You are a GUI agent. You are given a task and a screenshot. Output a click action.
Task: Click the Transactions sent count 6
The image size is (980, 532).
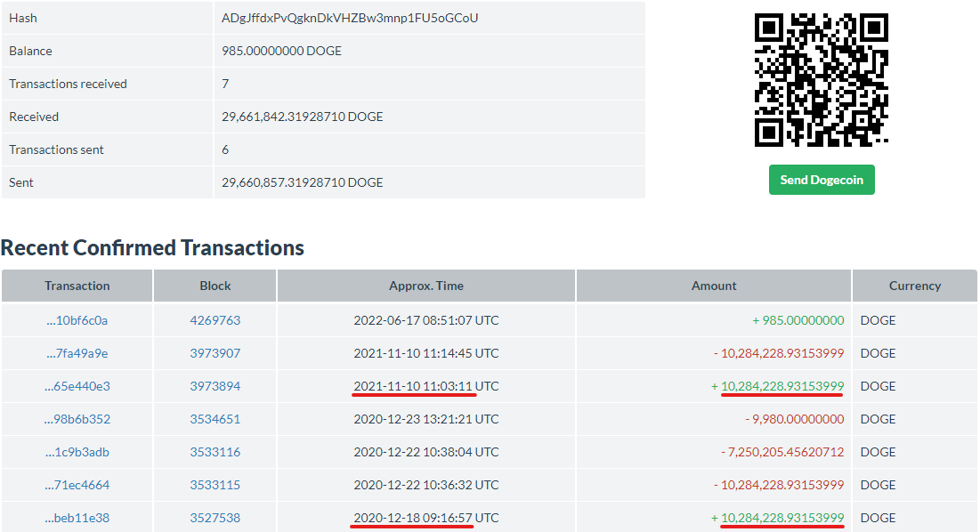(x=225, y=149)
